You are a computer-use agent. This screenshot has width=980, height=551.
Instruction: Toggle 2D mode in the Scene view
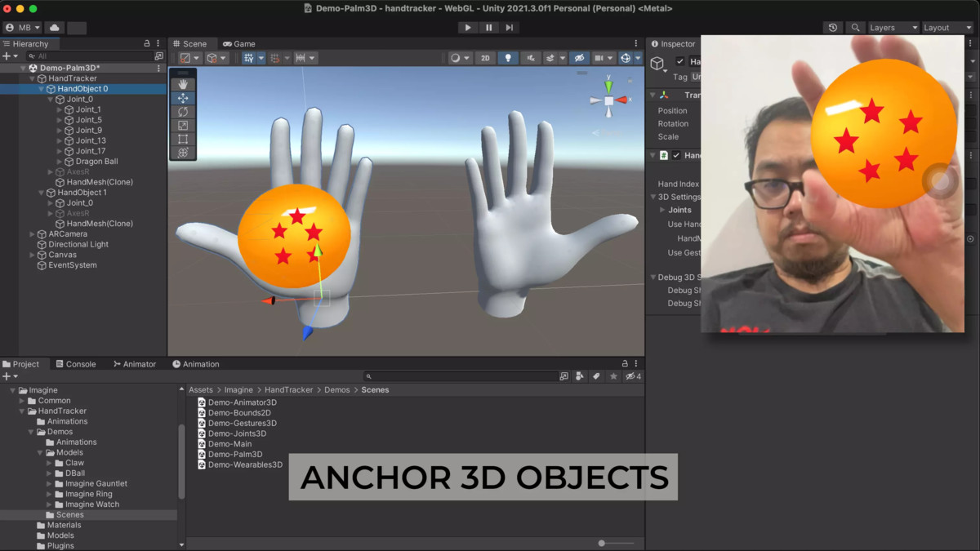(486, 57)
